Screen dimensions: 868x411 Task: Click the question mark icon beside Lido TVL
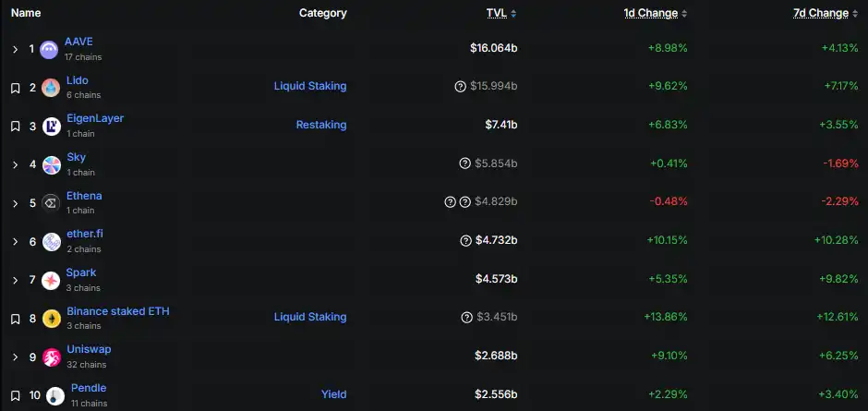point(460,87)
